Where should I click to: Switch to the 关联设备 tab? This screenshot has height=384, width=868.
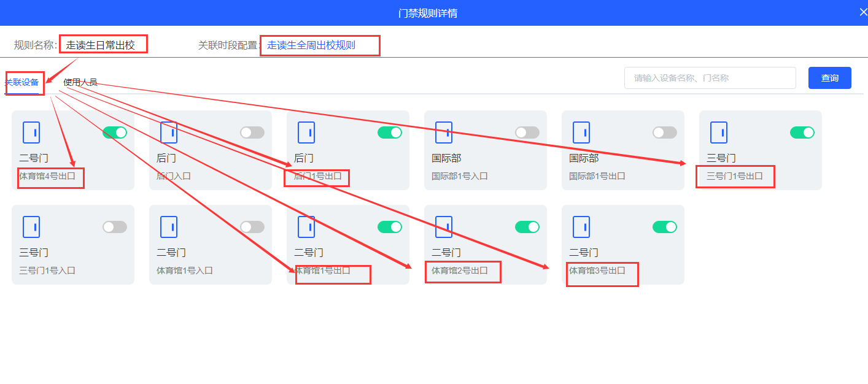click(x=22, y=82)
